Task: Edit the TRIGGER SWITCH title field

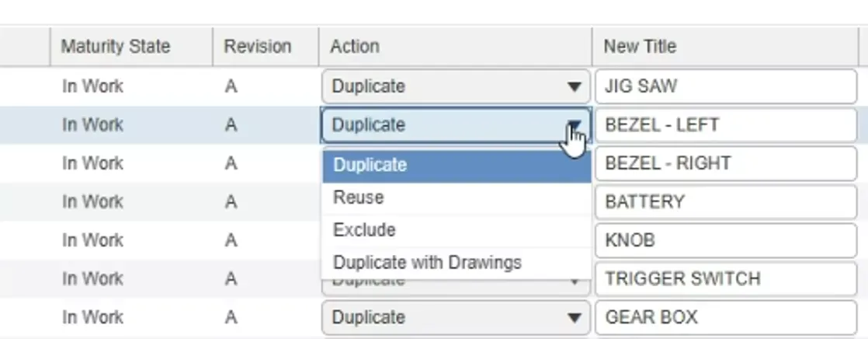Action: (x=726, y=278)
